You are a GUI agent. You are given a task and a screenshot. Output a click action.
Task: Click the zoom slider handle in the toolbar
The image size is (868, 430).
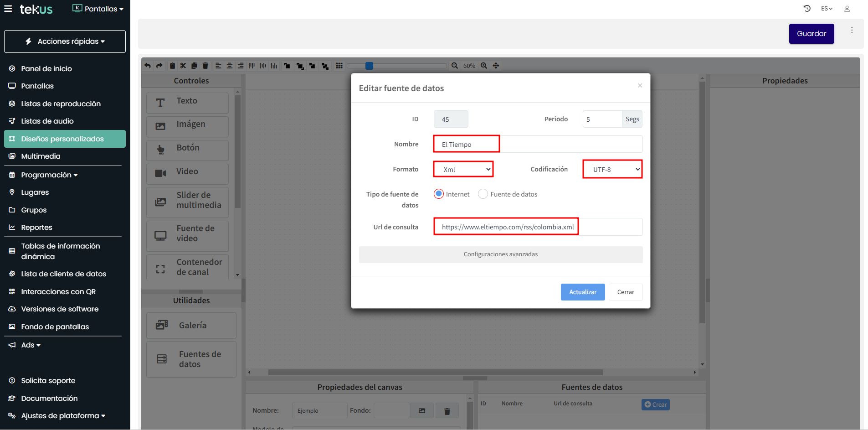click(370, 66)
